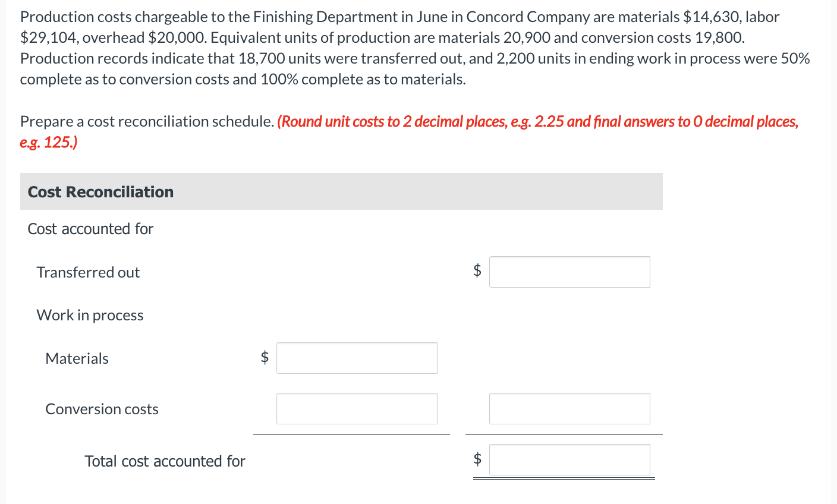Screen dimensions: 837x504
Task: Click dollar sign beside Total cost field
Action: 477,459
